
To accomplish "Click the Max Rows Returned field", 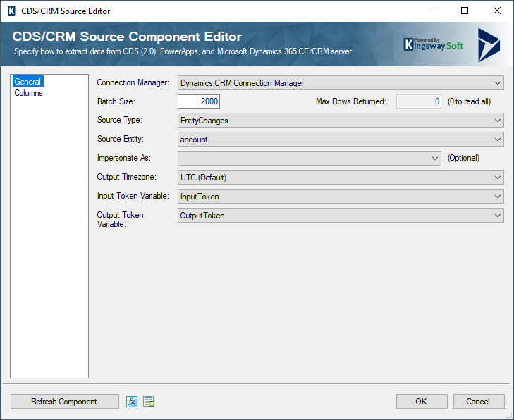I will (x=419, y=101).
